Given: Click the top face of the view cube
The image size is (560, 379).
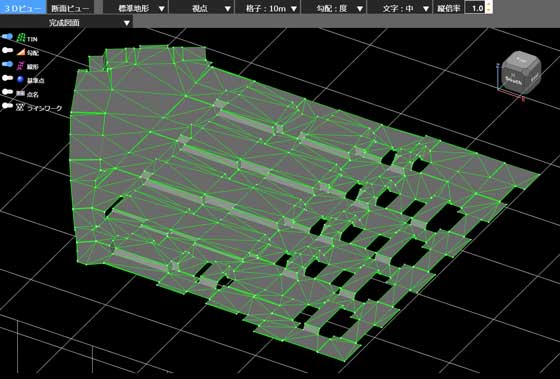Looking at the screenshot, I should [522, 61].
